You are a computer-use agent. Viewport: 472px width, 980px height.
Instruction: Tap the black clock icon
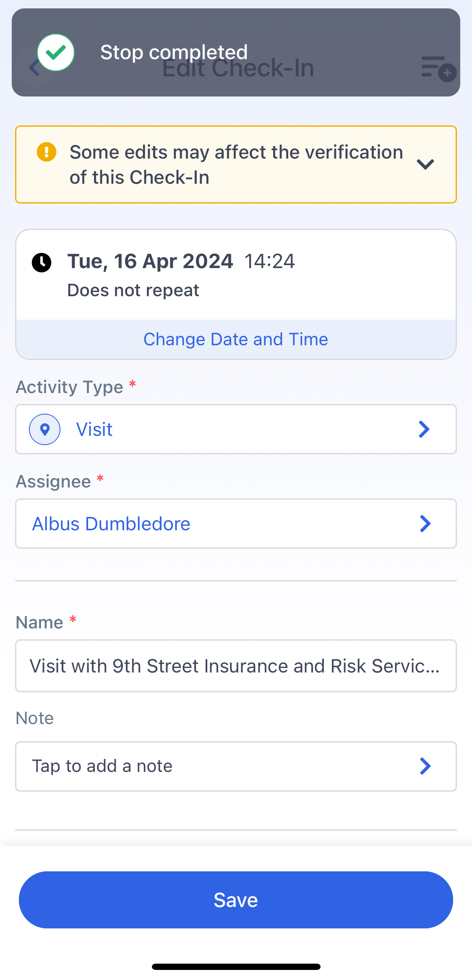(x=42, y=263)
